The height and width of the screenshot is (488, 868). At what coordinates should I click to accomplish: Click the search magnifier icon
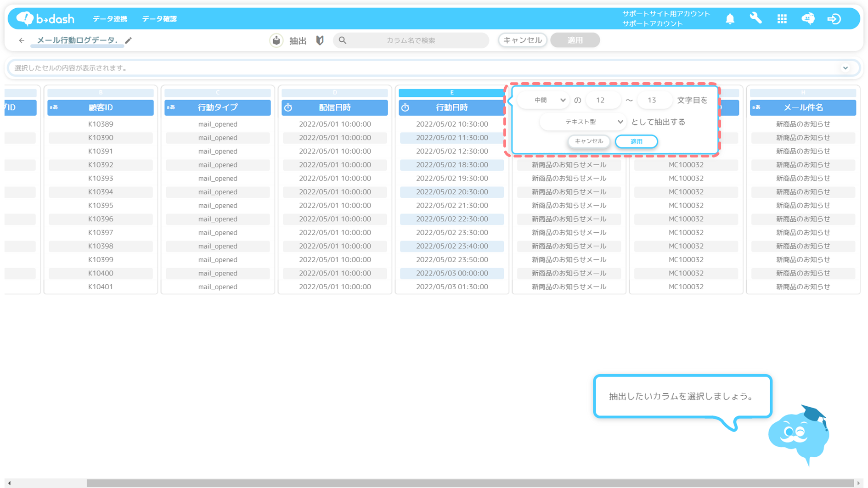[x=343, y=40]
